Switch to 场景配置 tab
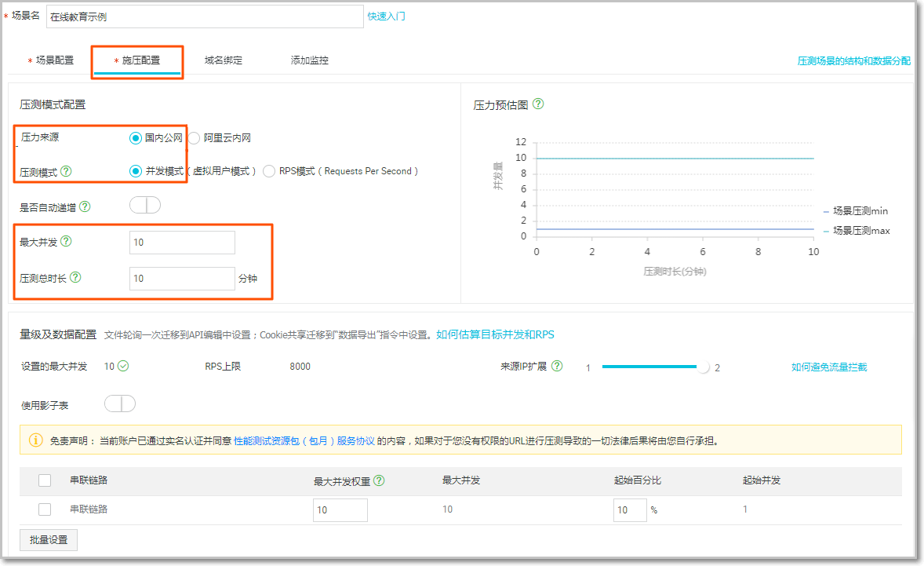924x566 pixels. point(51,60)
